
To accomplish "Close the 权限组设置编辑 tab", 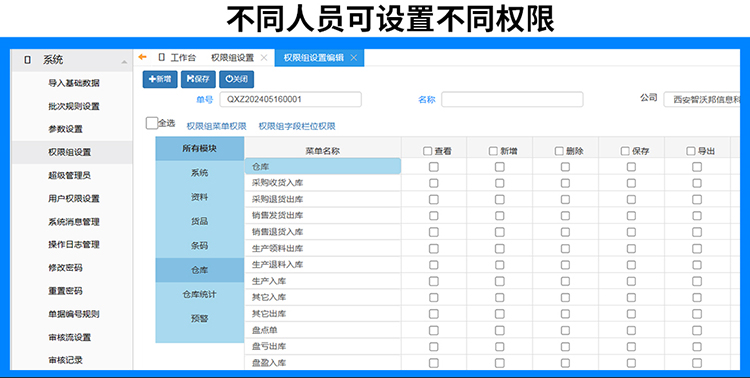I will coord(353,58).
